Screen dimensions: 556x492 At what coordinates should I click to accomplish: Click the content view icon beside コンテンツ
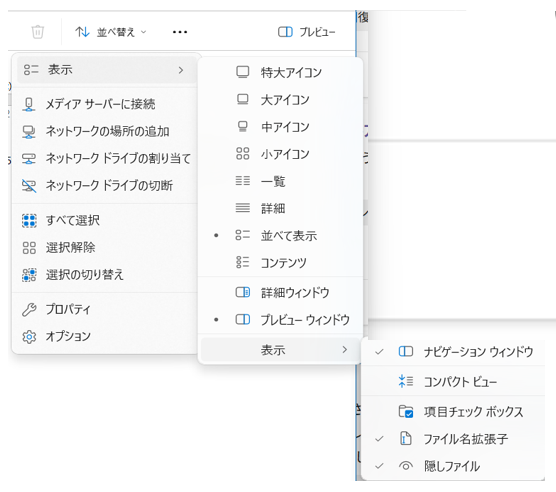[243, 262]
